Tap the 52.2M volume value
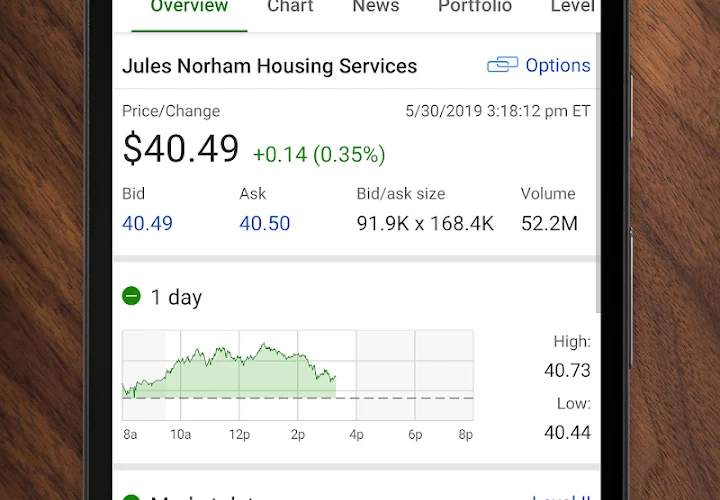The image size is (720, 500). (549, 224)
